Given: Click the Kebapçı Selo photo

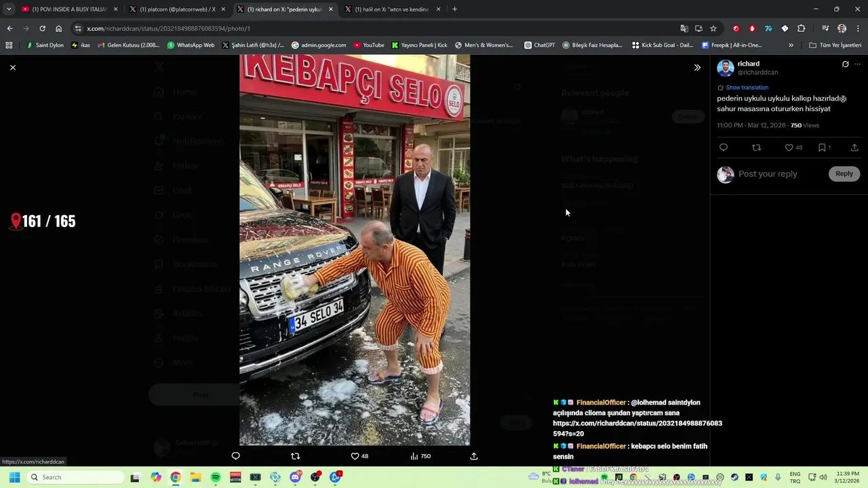Looking at the screenshot, I should pos(354,250).
